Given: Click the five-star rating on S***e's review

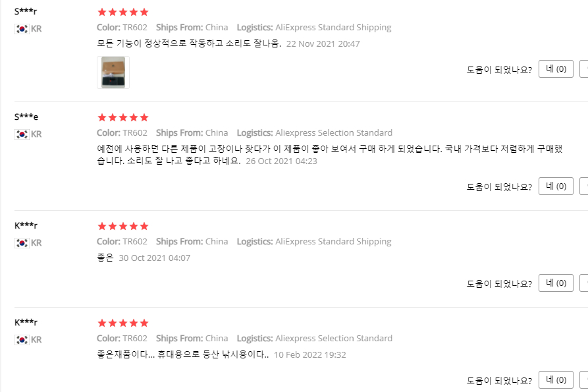Looking at the screenshot, I should point(123,117).
